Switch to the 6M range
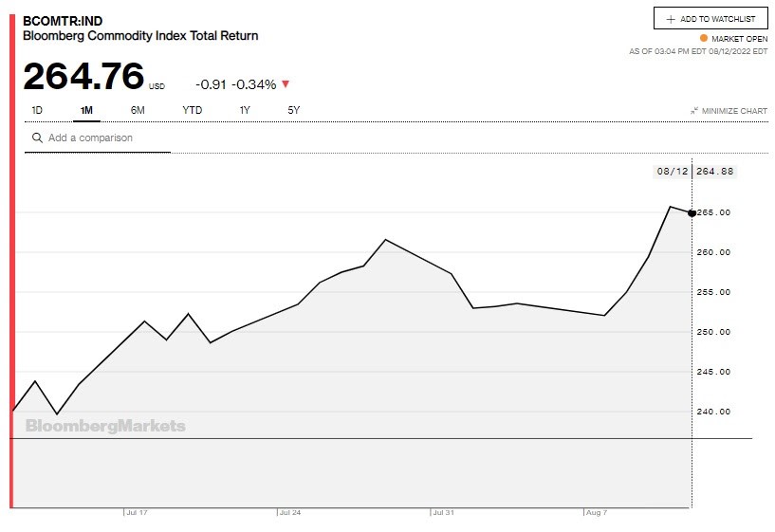 coord(138,110)
